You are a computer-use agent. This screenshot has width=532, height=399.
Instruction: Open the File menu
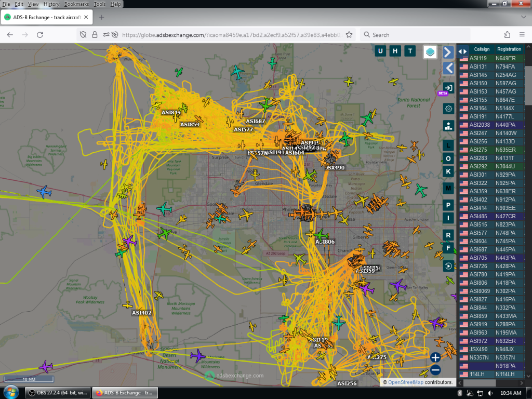(6, 4)
